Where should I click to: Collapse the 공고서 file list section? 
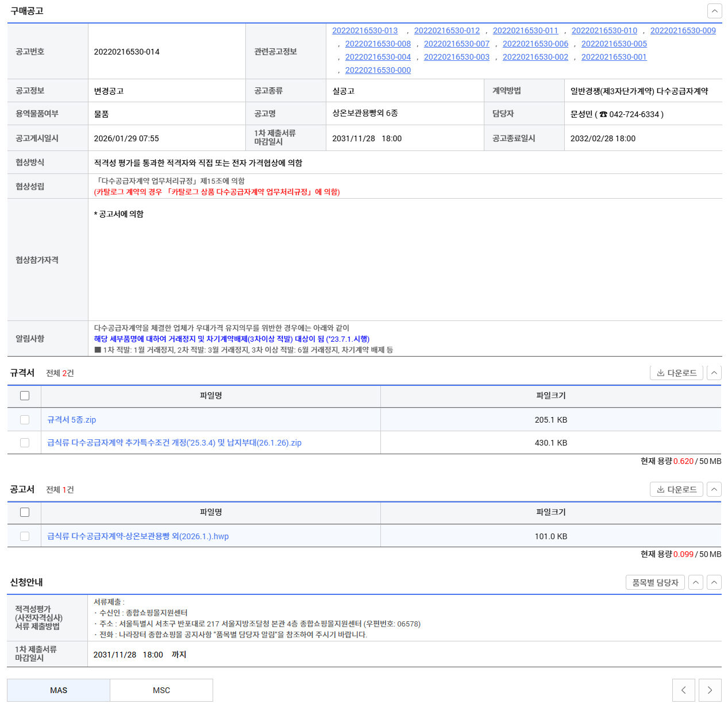tap(714, 489)
